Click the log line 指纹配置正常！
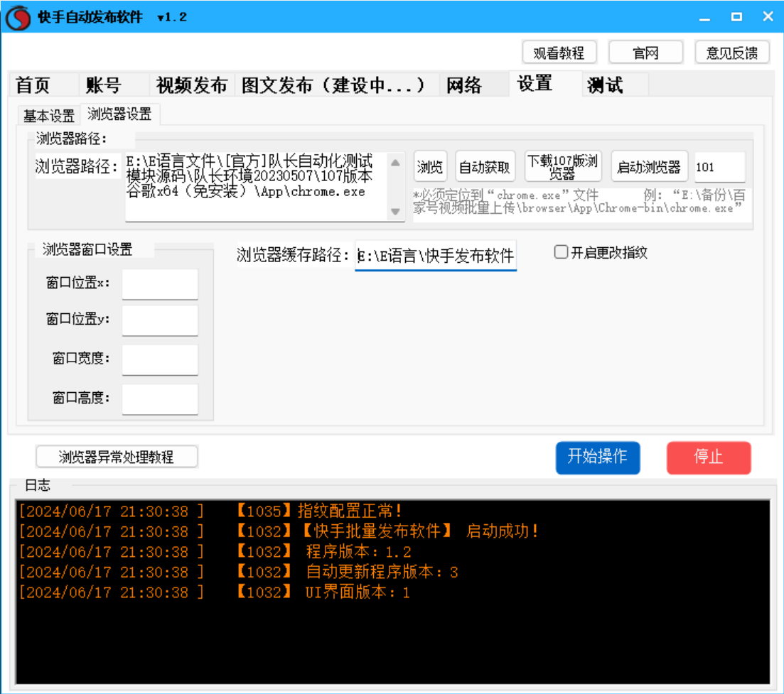The height and width of the screenshot is (694, 784). (x=210, y=511)
